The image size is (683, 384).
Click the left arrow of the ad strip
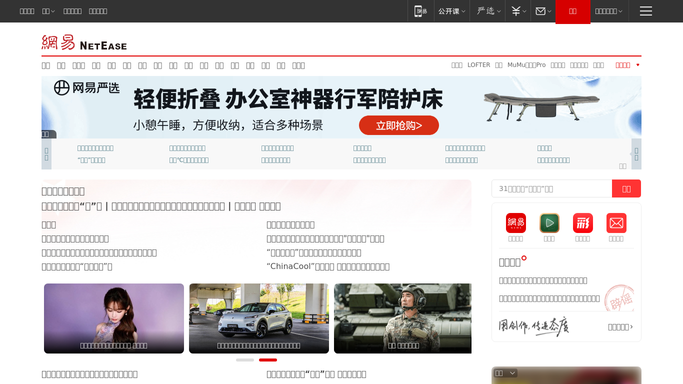pos(46,154)
